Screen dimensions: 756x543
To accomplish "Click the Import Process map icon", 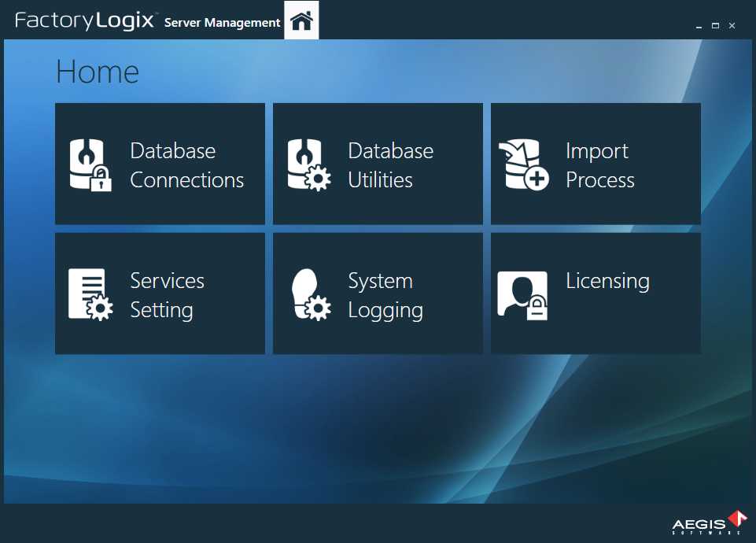I will tap(523, 163).
